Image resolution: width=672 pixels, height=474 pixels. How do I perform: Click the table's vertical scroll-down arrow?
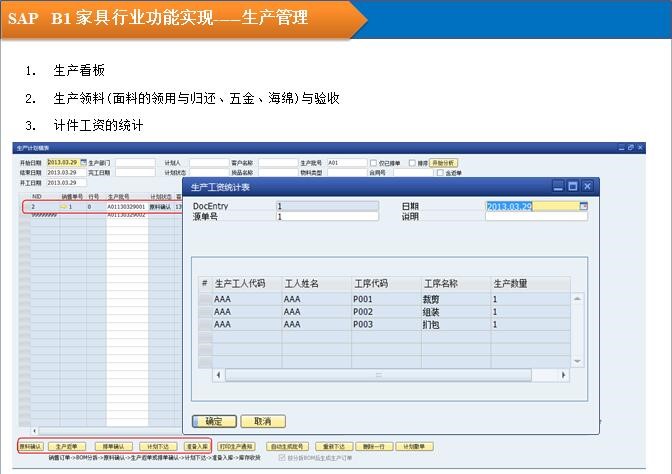tap(577, 361)
